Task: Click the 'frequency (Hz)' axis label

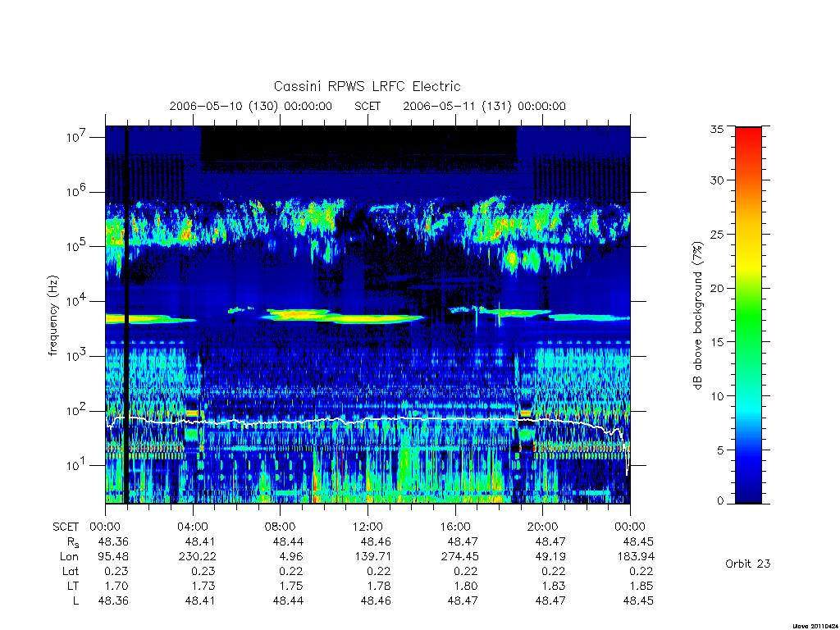Action: (x=52, y=316)
